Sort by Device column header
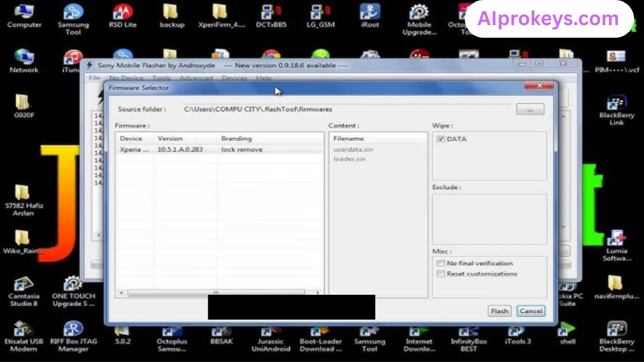 click(135, 139)
